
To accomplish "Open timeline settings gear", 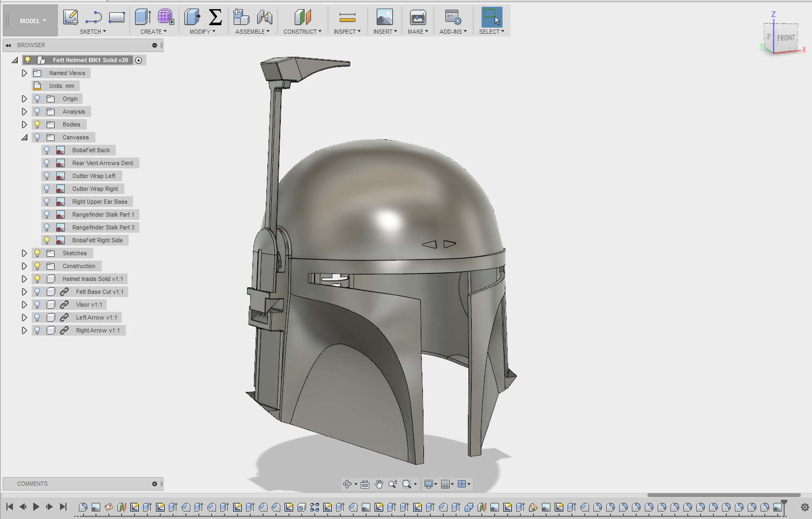I will click(x=804, y=507).
